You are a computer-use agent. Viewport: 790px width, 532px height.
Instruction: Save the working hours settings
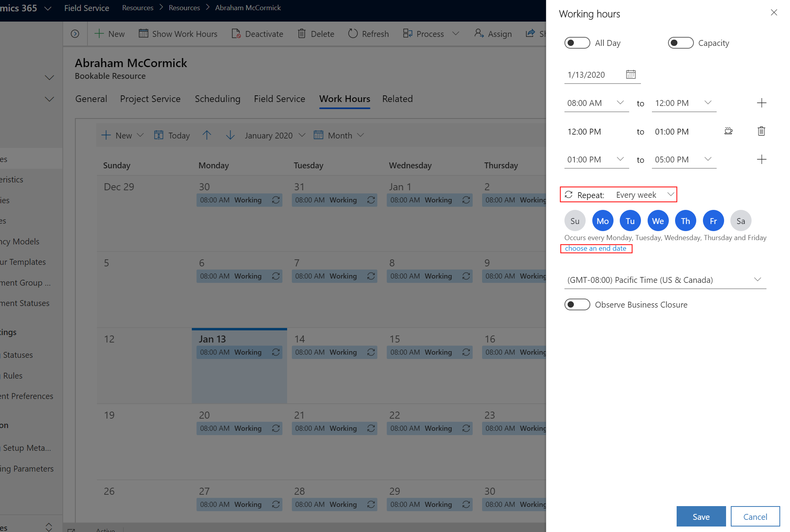coord(701,516)
